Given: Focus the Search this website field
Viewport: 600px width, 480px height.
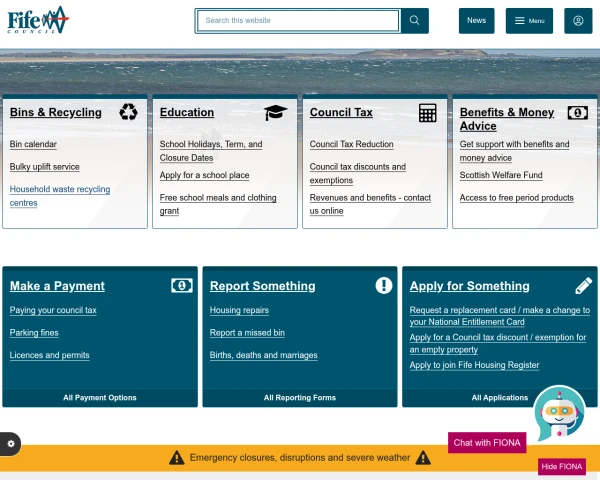Looking at the screenshot, I should tap(298, 21).
